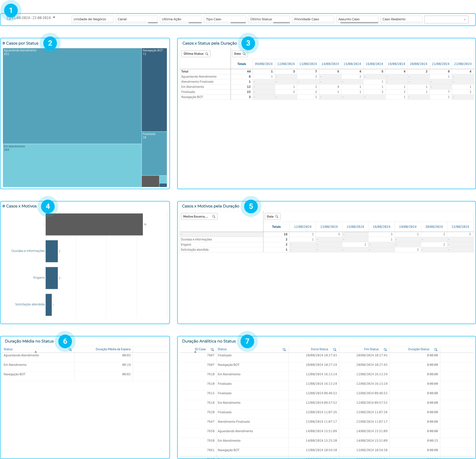
Task: Click the calendar icon beside date range
Action: pos(9,18)
